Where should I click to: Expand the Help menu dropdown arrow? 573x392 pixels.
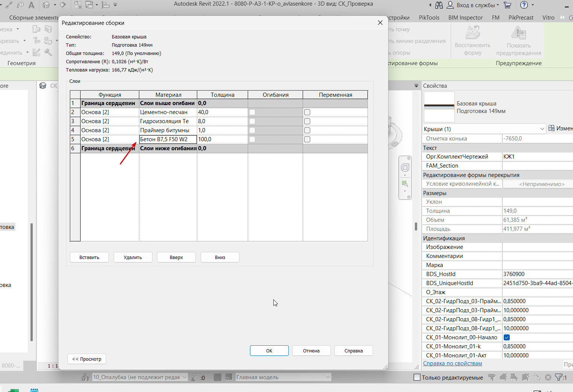(533, 5)
